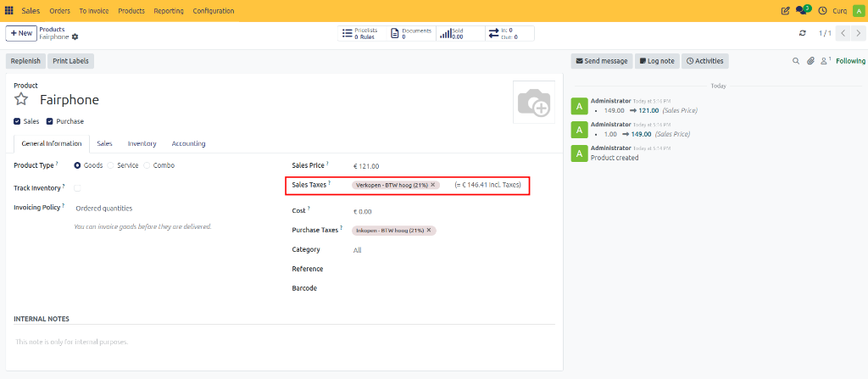Image resolution: width=868 pixels, height=379 pixels.
Task: Click the 1 / 1 pager counter
Action: point(825,33)
